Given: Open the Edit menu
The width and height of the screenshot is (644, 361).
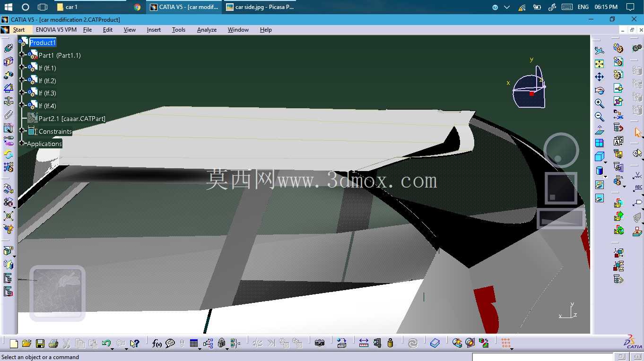Looking at the screenshot, I should (x=108, y=30).
